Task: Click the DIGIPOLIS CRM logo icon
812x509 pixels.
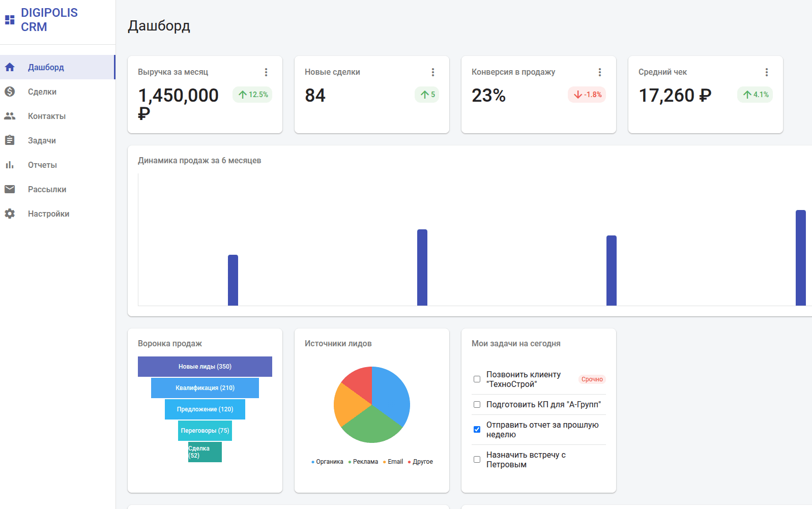Action: coord(10,20)
